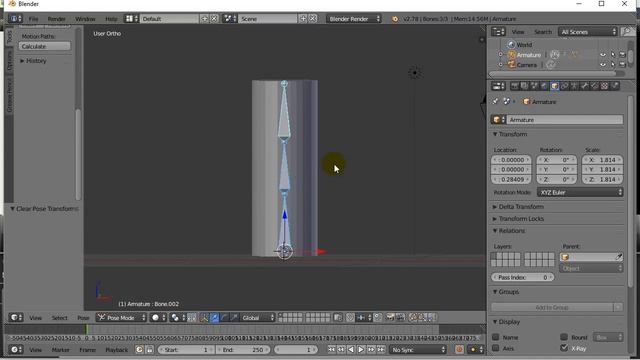640x360 pixels.
Task: Delete the Default screen layout
Action: coord(213,19)
